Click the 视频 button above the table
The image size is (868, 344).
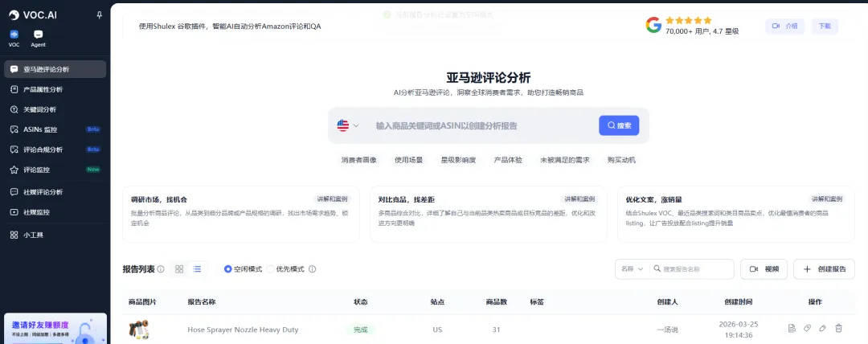764,268
